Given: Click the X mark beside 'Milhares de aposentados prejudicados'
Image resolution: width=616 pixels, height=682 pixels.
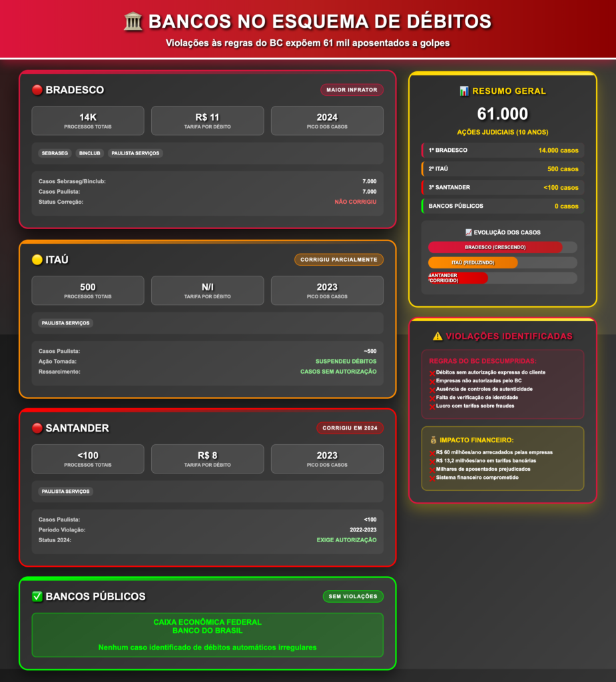Looking at the screenshot, I should 432,470.
